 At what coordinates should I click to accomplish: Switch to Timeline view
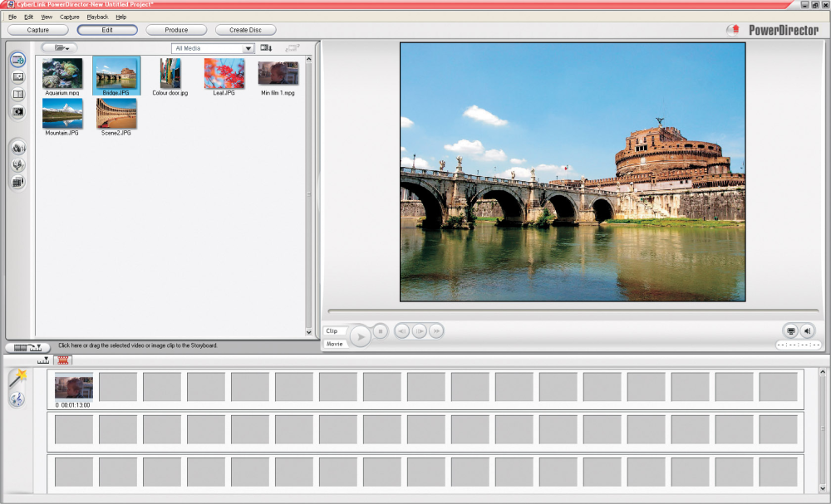point(43,360)
